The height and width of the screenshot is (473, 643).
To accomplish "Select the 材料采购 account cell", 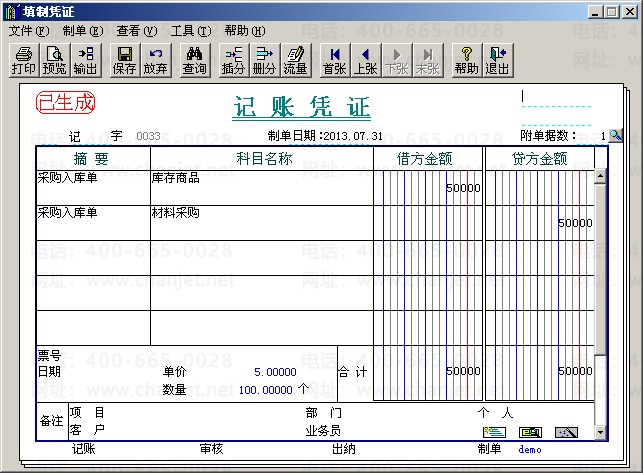I will pyautogui.click(x=262, y=223).
